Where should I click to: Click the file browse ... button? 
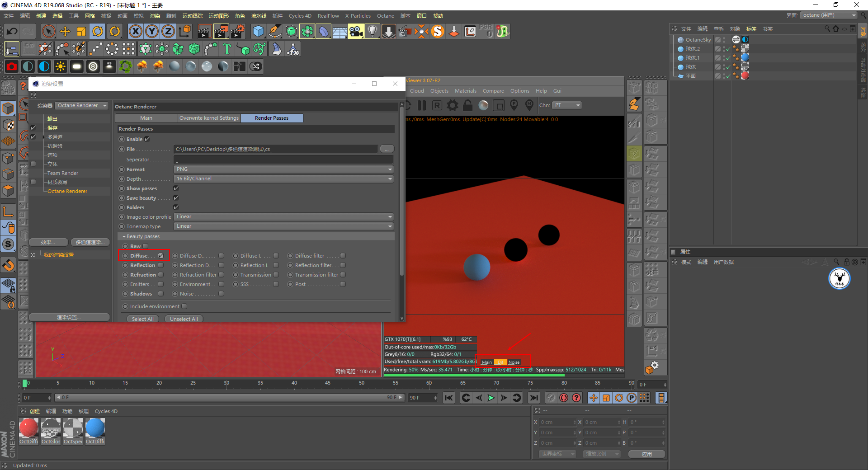tap(387, 149)
